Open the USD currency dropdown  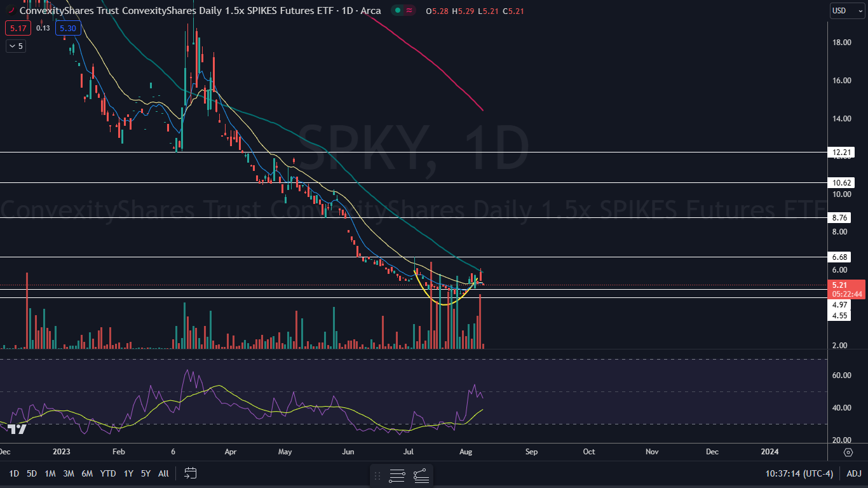(x=847, y=11)
